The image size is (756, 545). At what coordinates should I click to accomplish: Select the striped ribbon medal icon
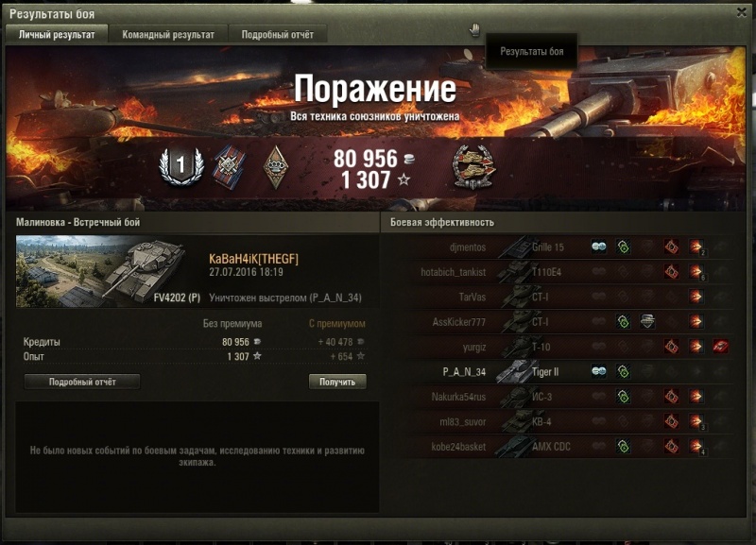tap(230, 167)
